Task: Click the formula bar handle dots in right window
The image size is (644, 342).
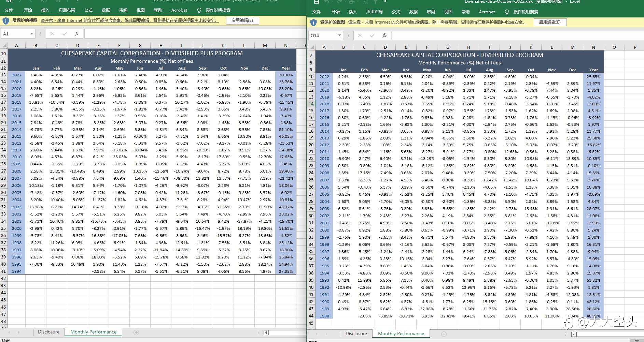Action: pos(348,35)
